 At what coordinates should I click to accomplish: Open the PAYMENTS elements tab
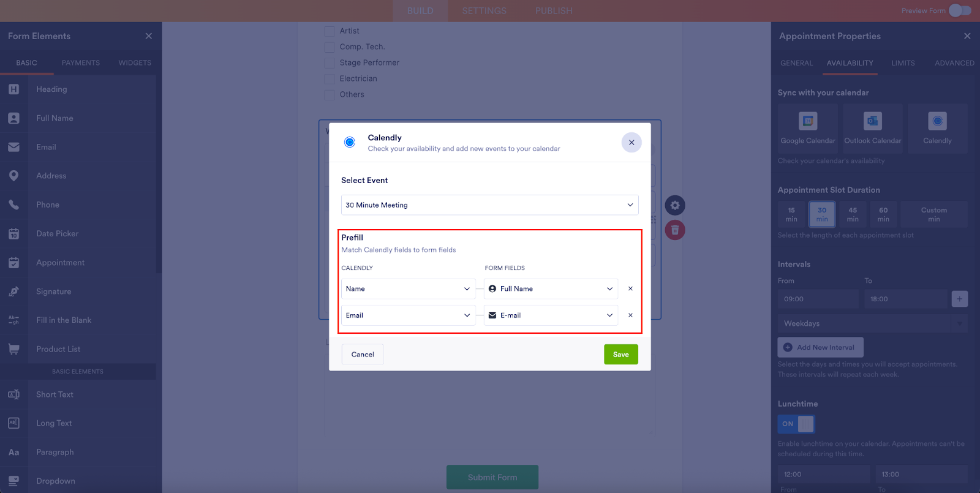click(x=81, y=62)
